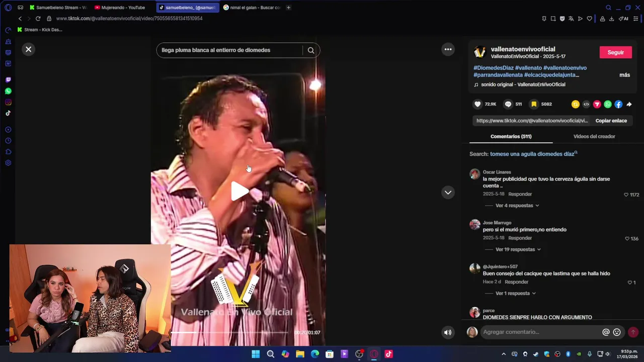Click the address bar URL
Screen dimensions: 644x362
pos(129,19)
